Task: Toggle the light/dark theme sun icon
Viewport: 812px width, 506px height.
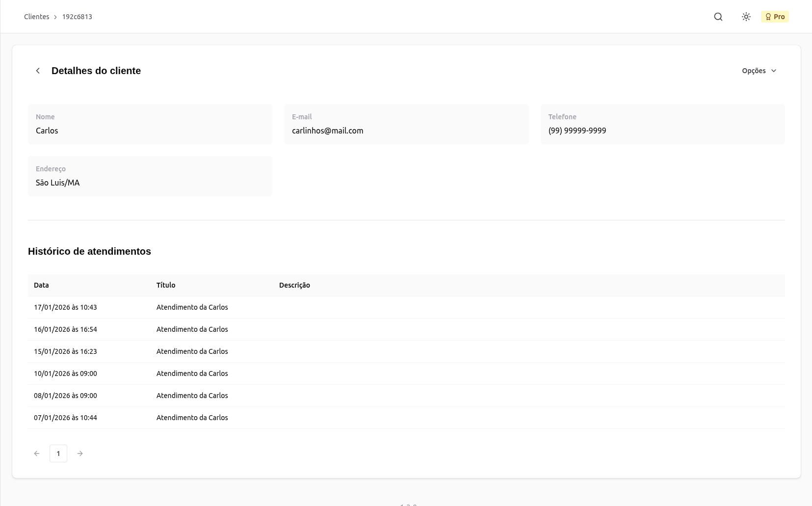Action: pyautogui.click(x=746, y=17)
